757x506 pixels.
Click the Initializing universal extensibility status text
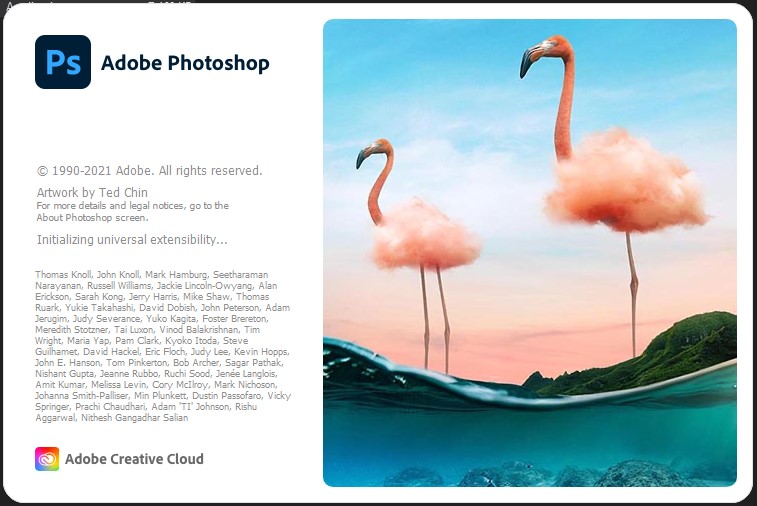pos(132,239)
